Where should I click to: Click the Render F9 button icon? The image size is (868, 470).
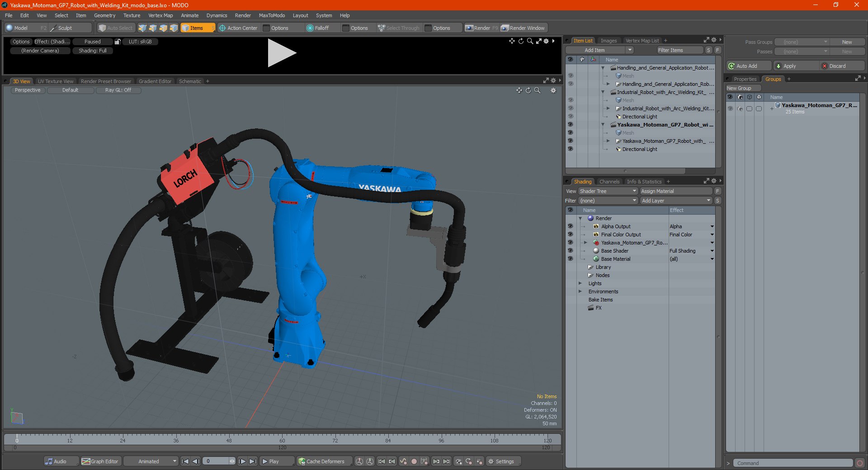tap(469, 28)
